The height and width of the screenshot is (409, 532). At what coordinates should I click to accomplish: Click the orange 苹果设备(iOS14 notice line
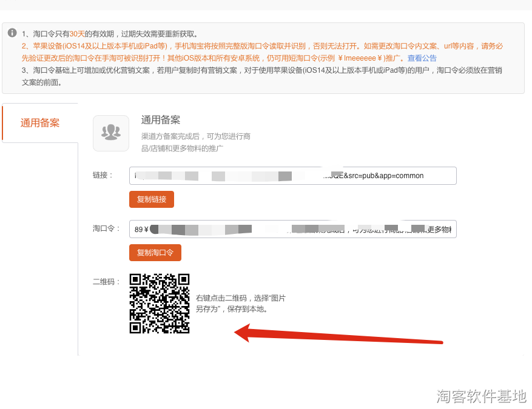(x=262, y=52)
